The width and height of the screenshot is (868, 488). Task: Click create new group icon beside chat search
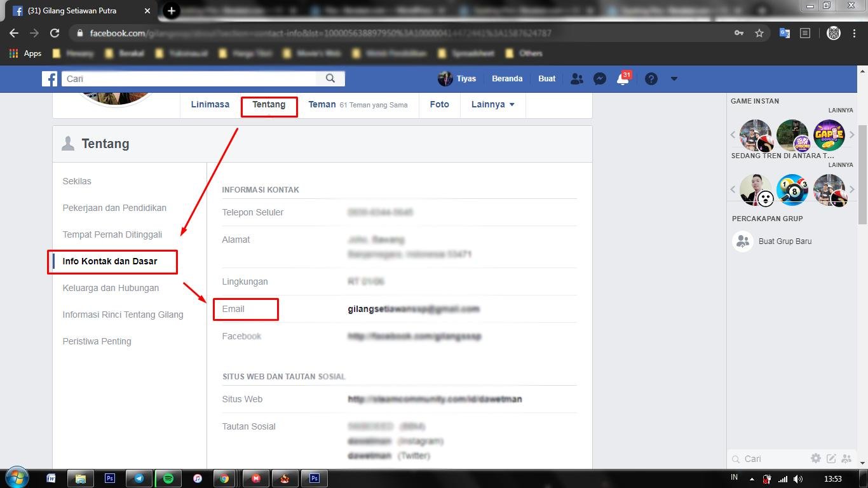point(846,458)
